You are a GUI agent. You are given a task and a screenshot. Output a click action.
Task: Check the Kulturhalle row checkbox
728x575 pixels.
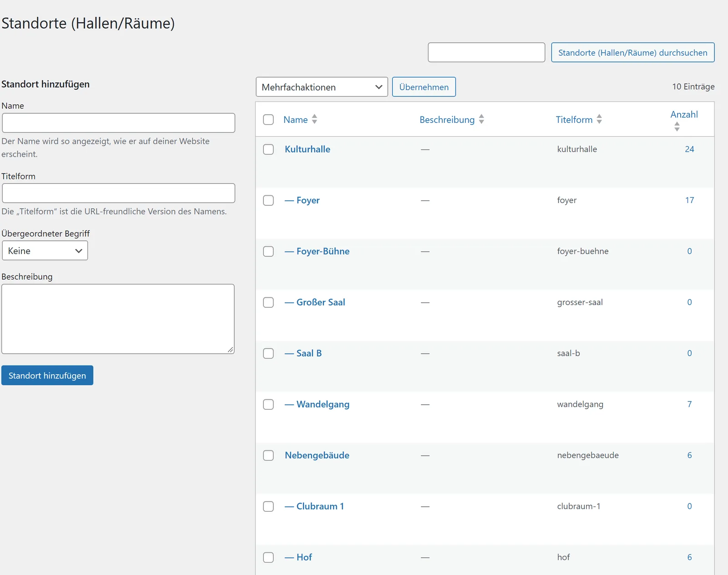(268, 149)
